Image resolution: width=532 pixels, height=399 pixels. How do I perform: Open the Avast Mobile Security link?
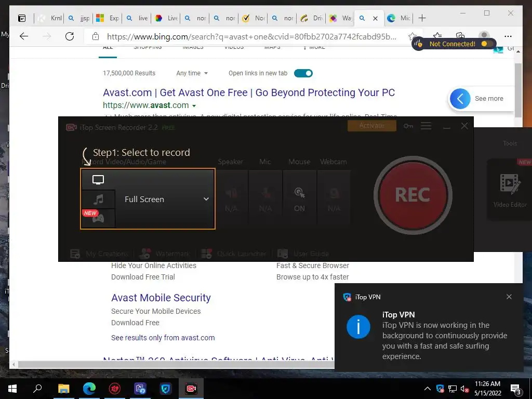(161, 298)
